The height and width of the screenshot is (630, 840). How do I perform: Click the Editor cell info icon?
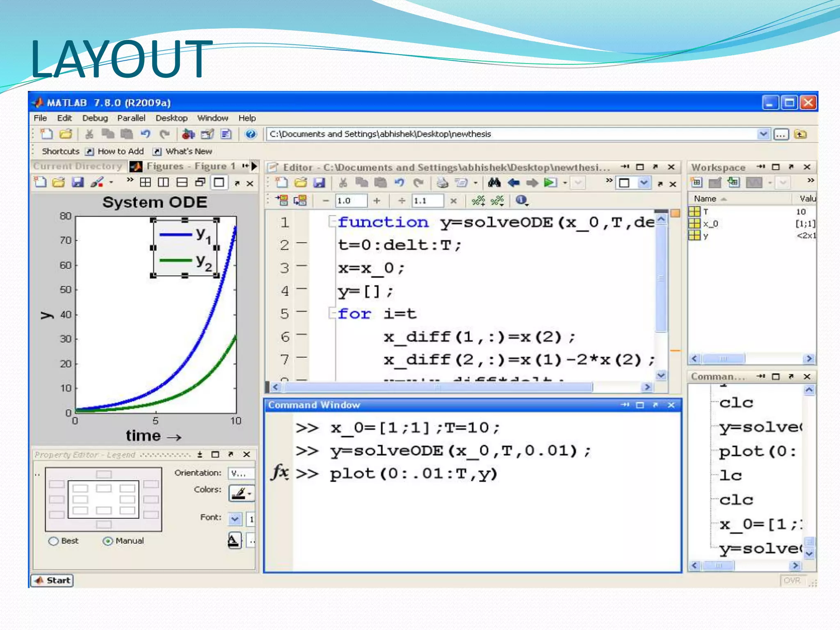(x=521, y=200)
